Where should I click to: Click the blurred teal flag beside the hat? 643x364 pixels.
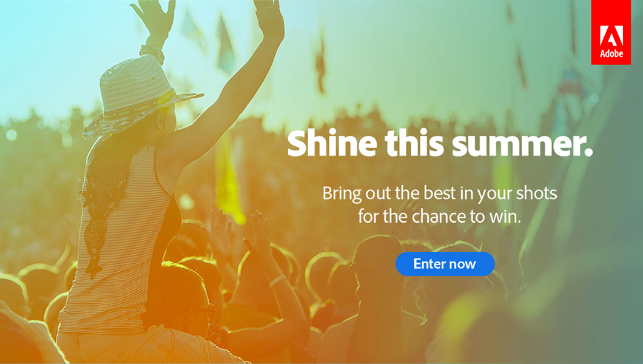(225, 45)
